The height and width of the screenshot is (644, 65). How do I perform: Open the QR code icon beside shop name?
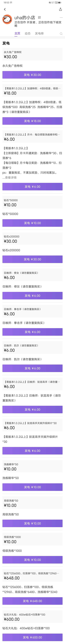(39, 18)
